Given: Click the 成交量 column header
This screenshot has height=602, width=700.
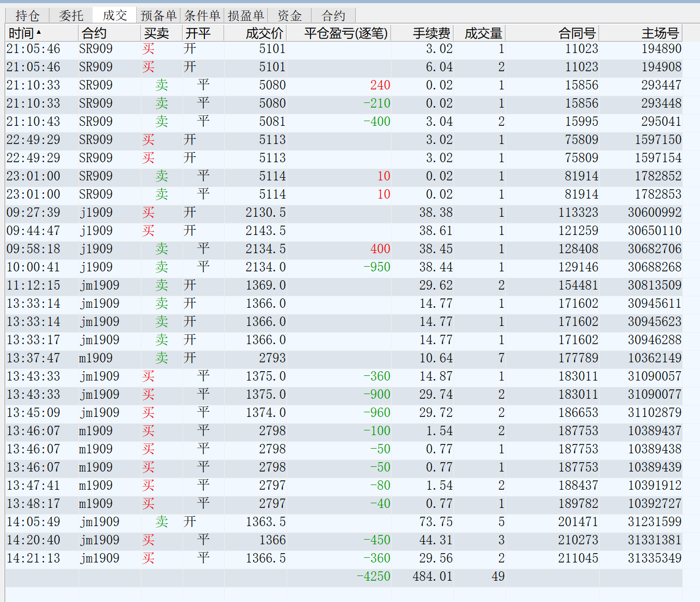Looking at the screenshot, I should pos(483,33).
